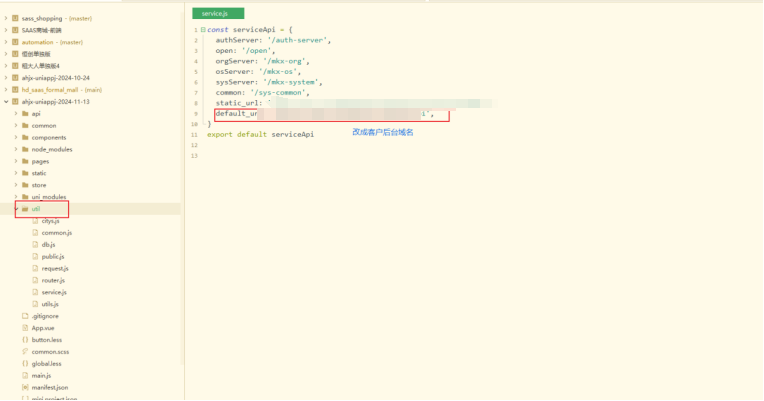
Task: Click line number 5 in the gutter
Action: [196, 72]
